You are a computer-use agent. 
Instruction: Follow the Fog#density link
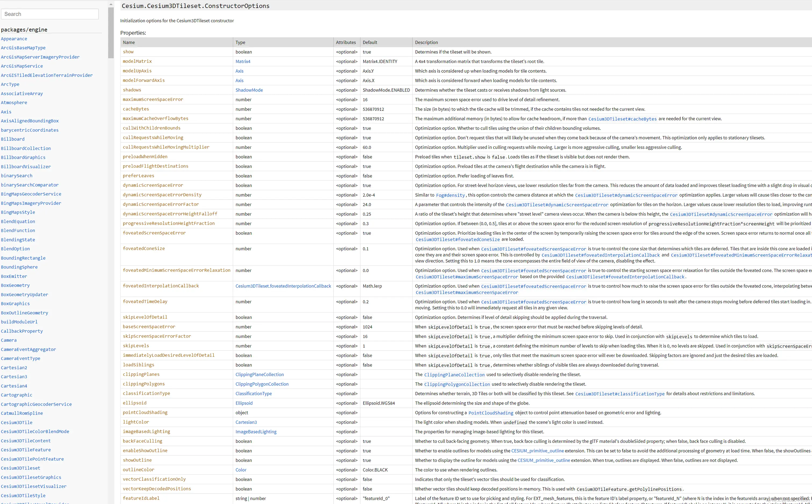point(450,195)
